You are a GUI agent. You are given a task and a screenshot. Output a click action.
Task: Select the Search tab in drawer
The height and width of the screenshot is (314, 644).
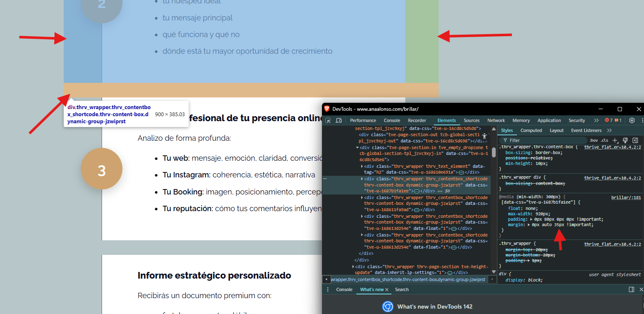(x=402, y=289)
